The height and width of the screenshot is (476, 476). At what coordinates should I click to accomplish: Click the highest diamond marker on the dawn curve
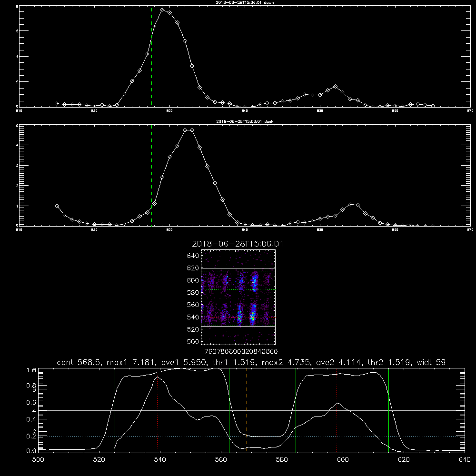(x=162, y=10)
